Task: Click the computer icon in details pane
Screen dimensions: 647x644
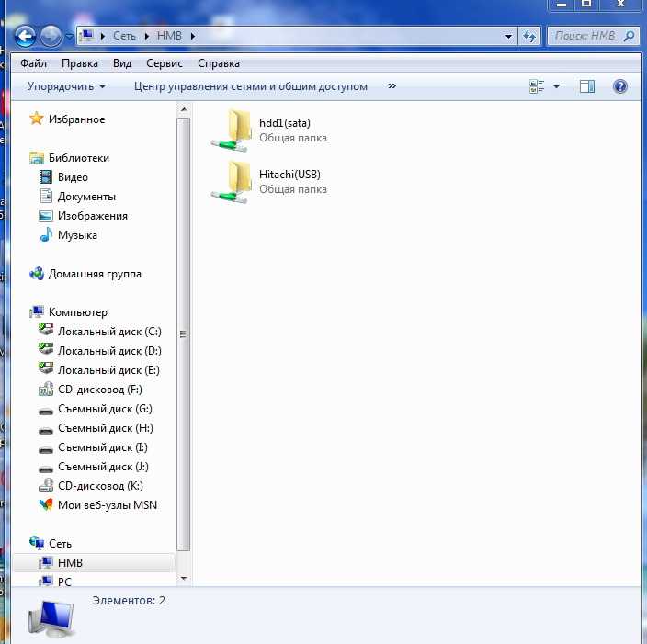Action: coord(51,618)
